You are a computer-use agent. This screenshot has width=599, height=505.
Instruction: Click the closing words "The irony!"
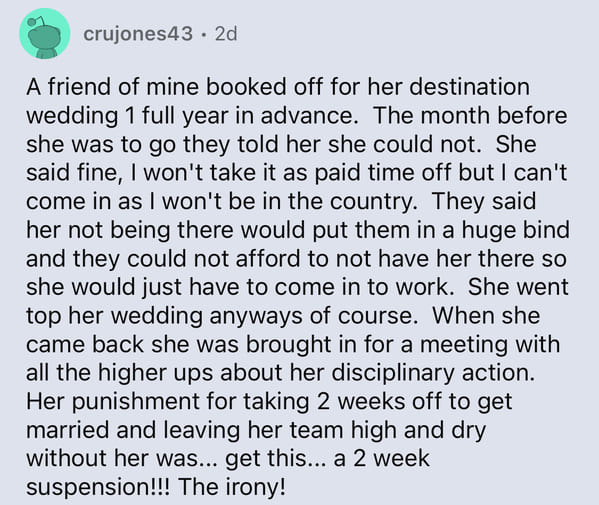click(232, 487)
